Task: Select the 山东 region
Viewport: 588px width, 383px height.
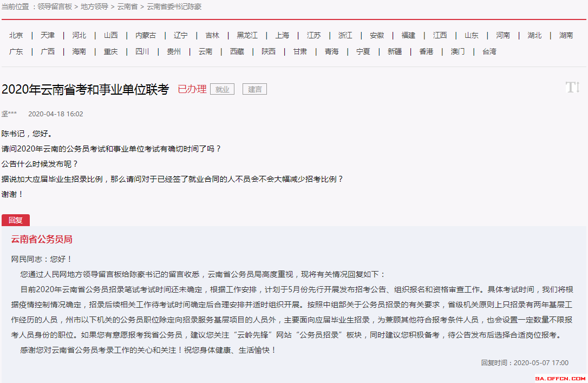Action: coord(472,35)
